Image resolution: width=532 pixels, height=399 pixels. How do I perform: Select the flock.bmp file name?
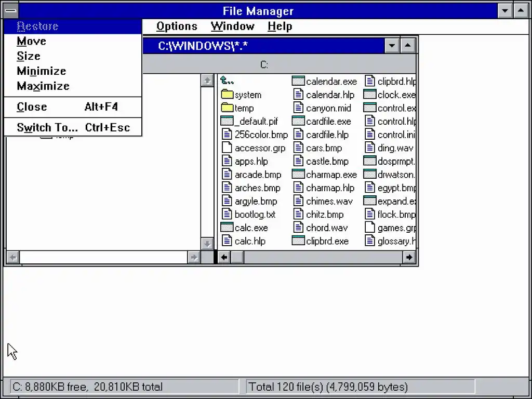[396, 215]
